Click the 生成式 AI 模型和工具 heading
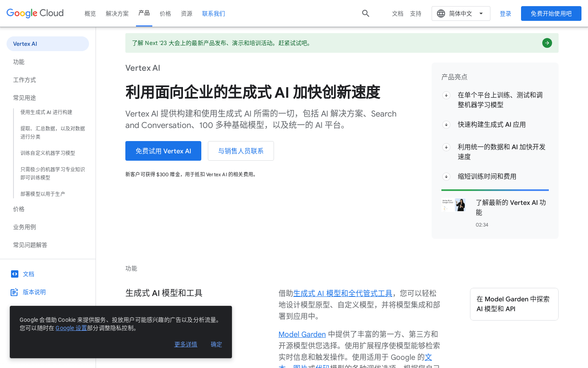The image size is (588, 368). [x=164, y=293]
